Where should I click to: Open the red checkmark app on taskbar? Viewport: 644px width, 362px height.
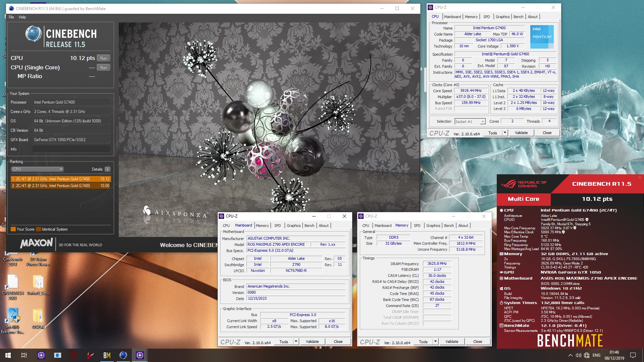[x=91, y=355]
